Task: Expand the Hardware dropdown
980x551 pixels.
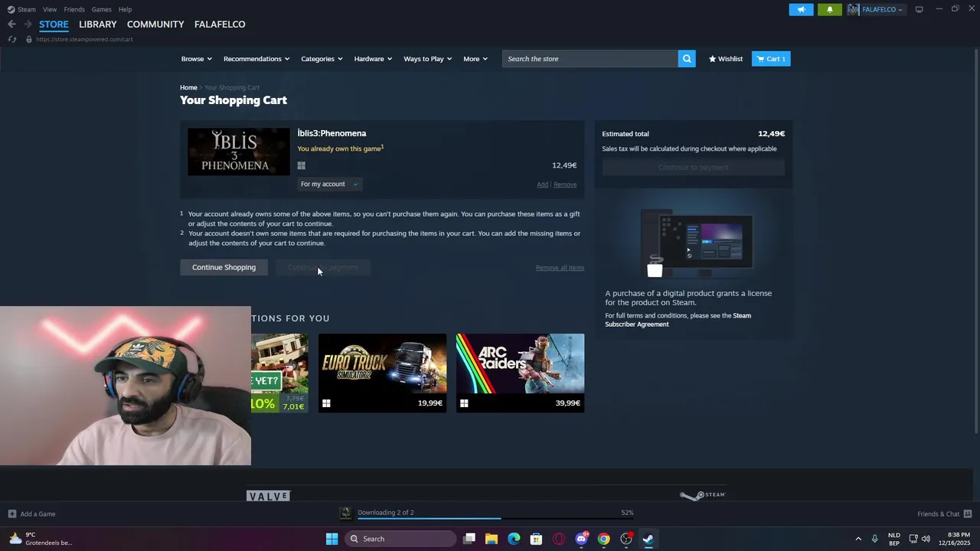Action: 373,59
